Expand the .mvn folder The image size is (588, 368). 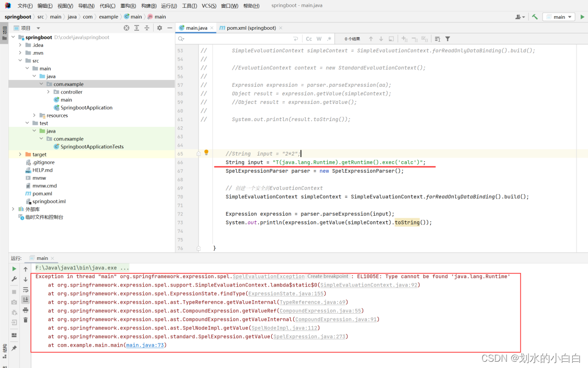20,53
